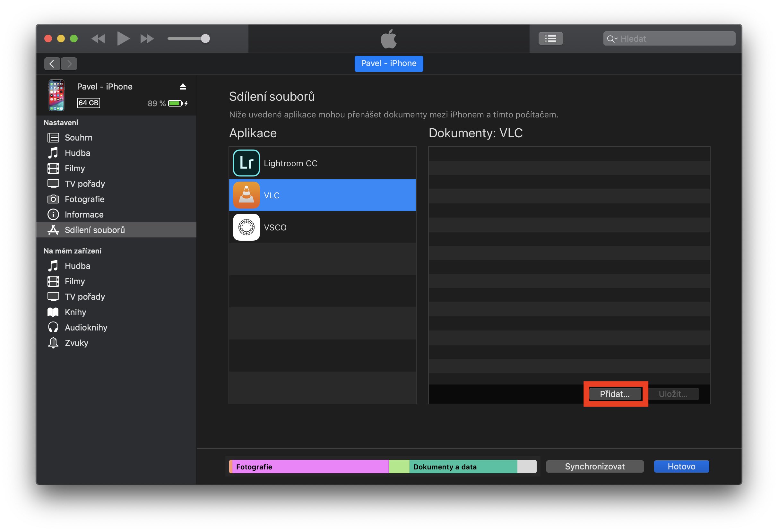Screen dimensions: 778x532
Task: Click the rewind playback button
Action: [x=98, y=39]
